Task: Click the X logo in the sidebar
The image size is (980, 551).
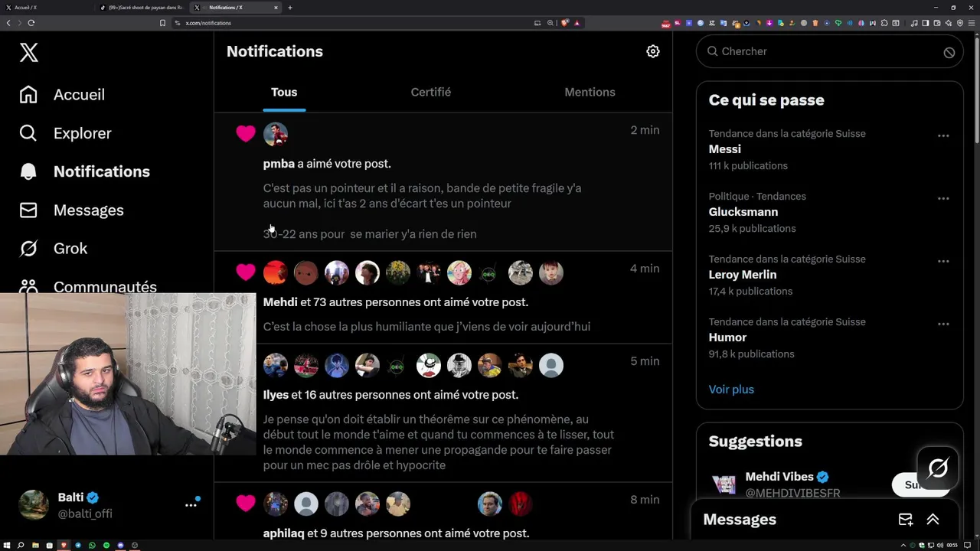Action: click(x=29, y=52)
